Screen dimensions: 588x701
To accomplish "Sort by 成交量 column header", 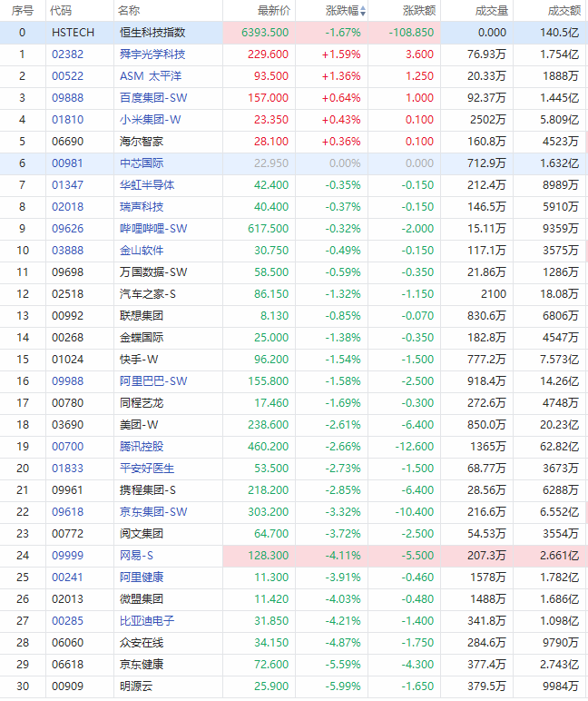I will [x=492, y=10].
